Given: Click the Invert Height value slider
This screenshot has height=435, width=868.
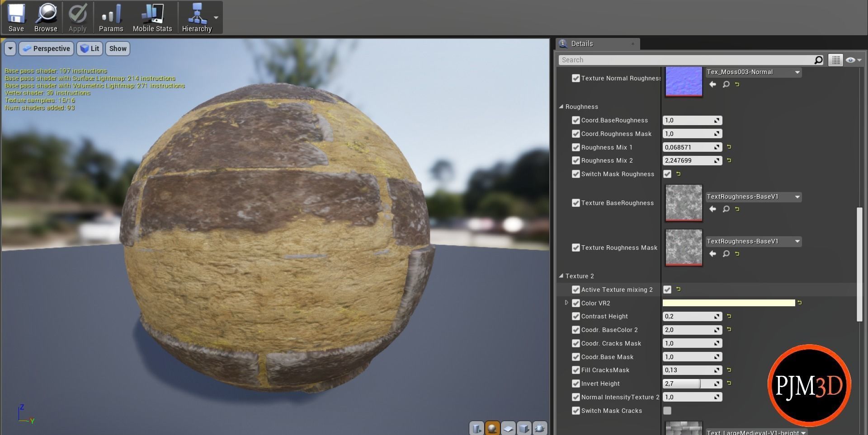Looking at the screenshot, I should click(692, 384).
